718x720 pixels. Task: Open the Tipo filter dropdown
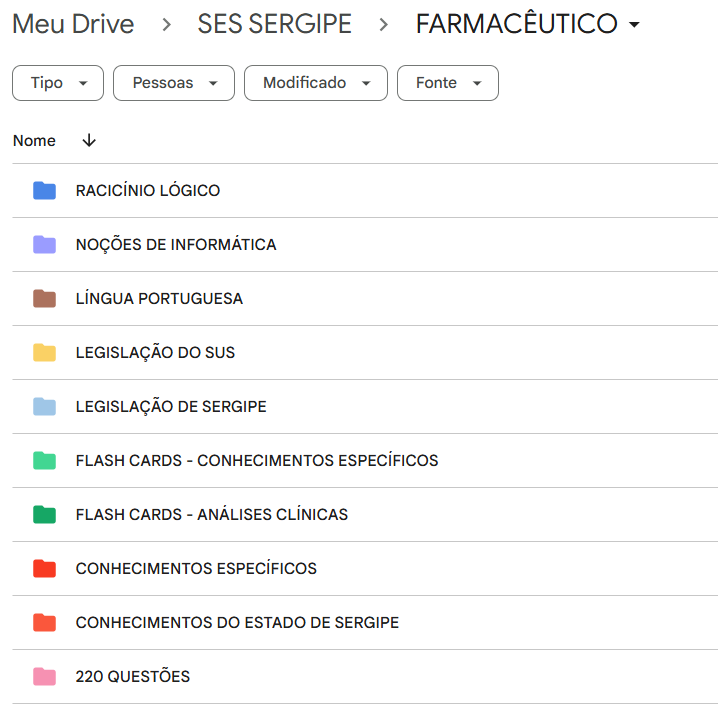click(58, 83)
